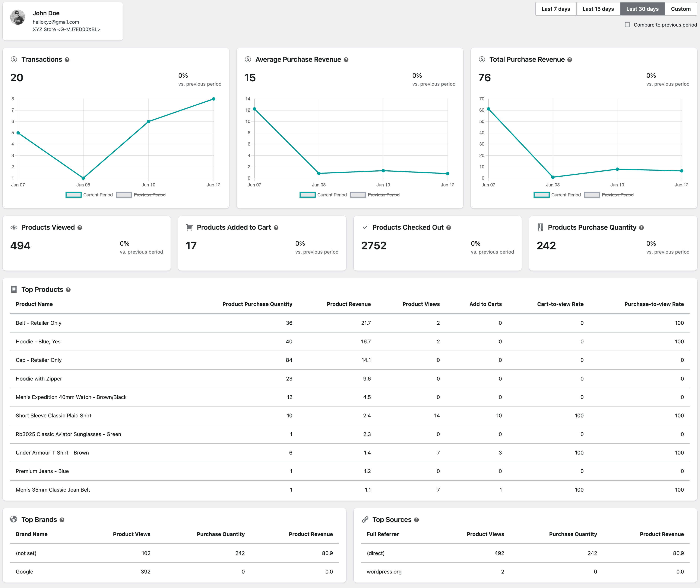Click help icon beside Total Purchase Revenue
The height and width of the screenshot is (588, 700).
pos(570,60)
